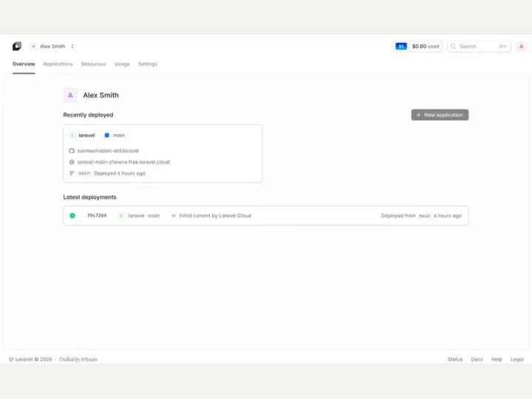Open the Docs footer link
532x399 pixels.
click(477, 359)
